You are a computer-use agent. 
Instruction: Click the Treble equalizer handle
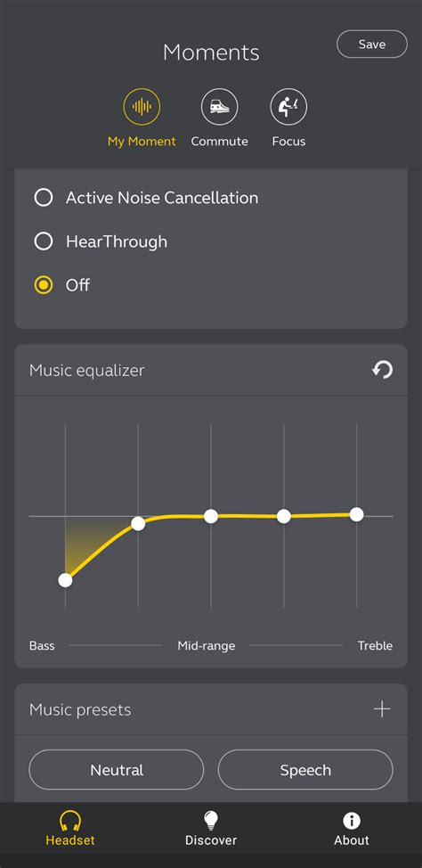point(357,514)
